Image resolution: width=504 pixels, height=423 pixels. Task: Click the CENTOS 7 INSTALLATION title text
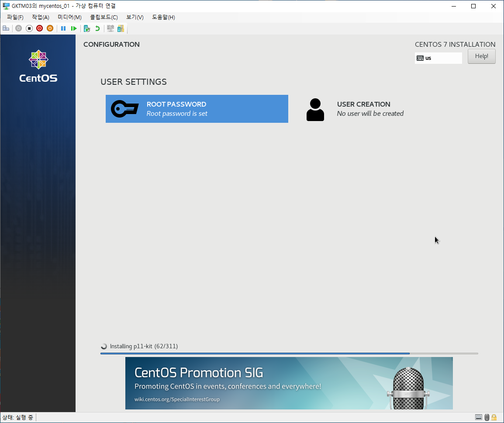[x=455, y=45]
